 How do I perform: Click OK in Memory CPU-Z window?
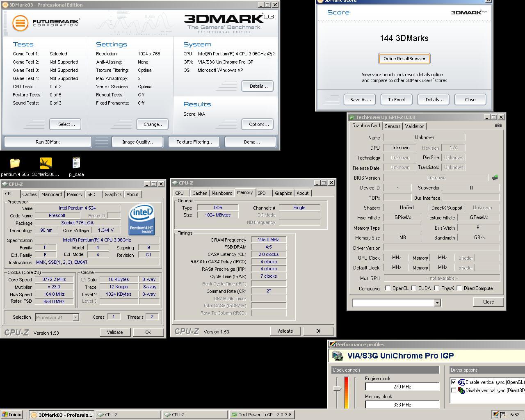[318, 331]
